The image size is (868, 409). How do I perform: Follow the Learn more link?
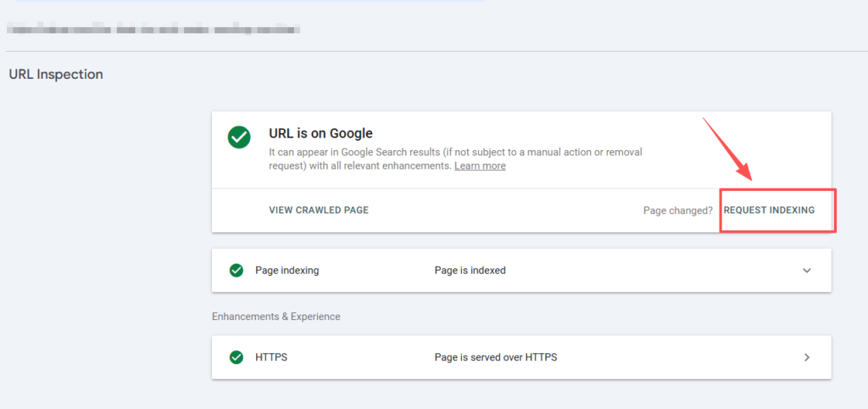(x=480, y=166)
